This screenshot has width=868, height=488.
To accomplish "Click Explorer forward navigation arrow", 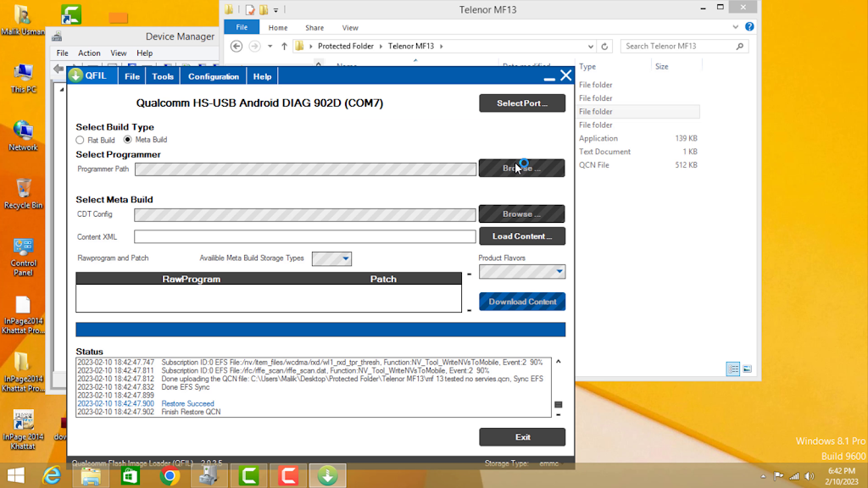I will click(254, 46).
